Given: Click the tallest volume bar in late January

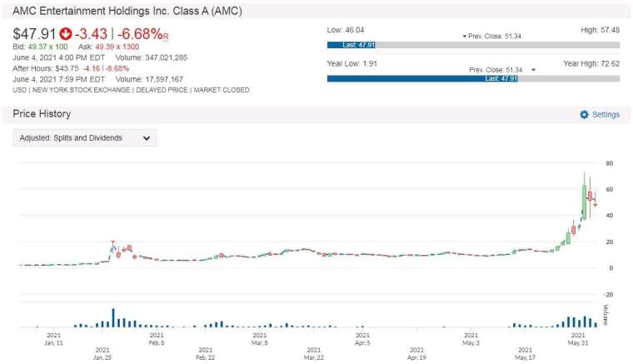Looking at the screenshot, I should click(113, 318).
